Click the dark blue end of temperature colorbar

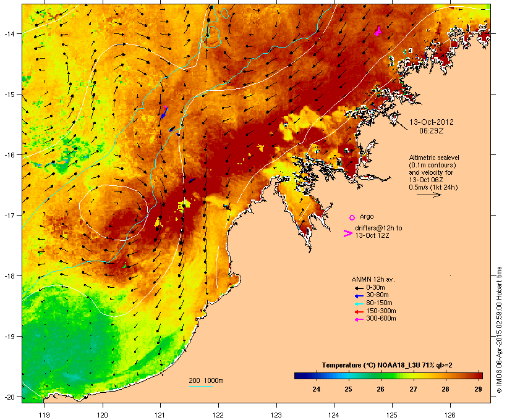[299, 376]
